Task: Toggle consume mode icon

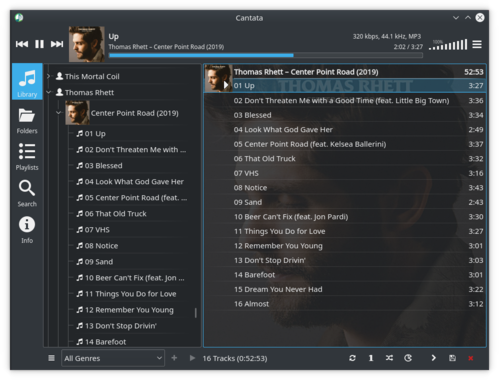Action: (x=408, y=358)
